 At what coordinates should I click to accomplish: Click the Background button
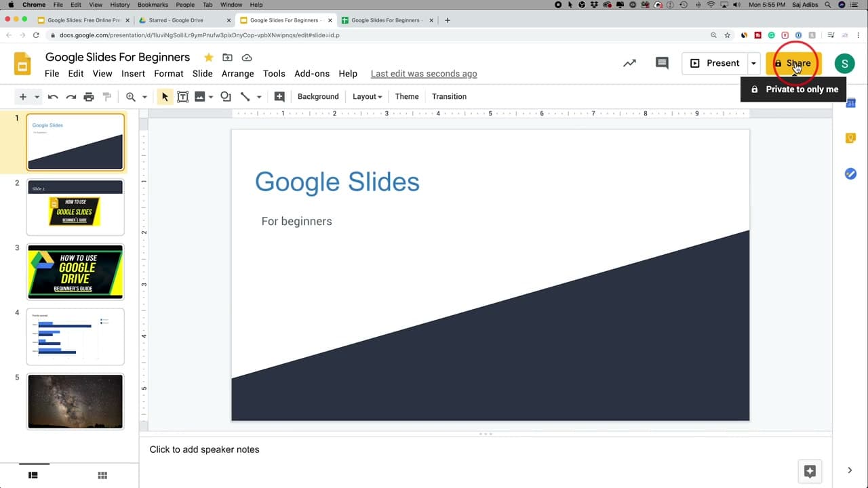click(x=318, y=97)
